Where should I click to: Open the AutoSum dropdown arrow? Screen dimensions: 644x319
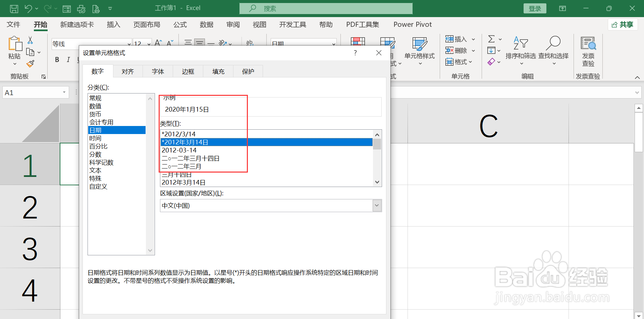[x=500, y=40]
